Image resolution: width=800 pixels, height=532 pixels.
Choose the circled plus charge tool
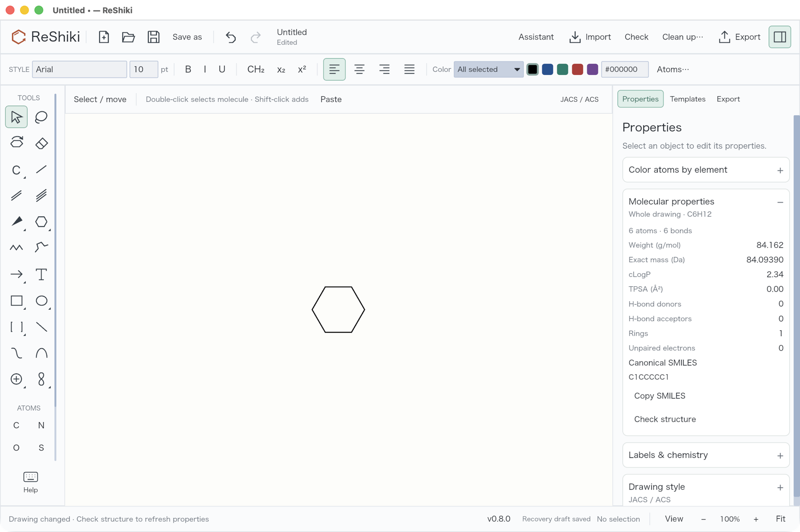click(16, 379)
